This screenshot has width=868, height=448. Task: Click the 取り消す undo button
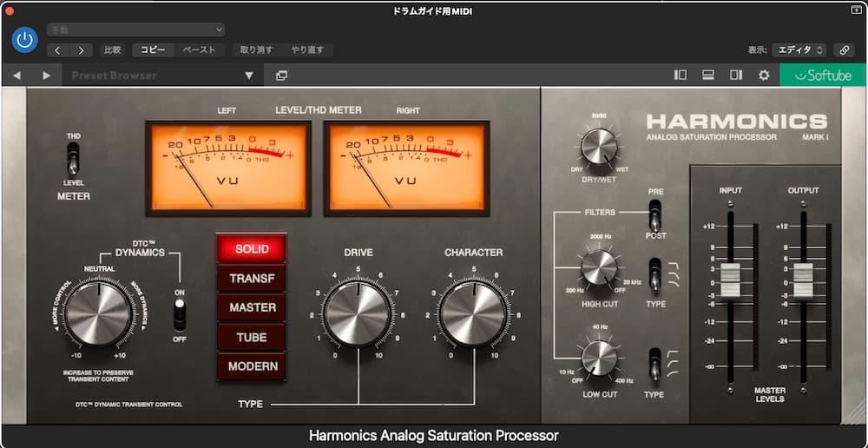256,49
